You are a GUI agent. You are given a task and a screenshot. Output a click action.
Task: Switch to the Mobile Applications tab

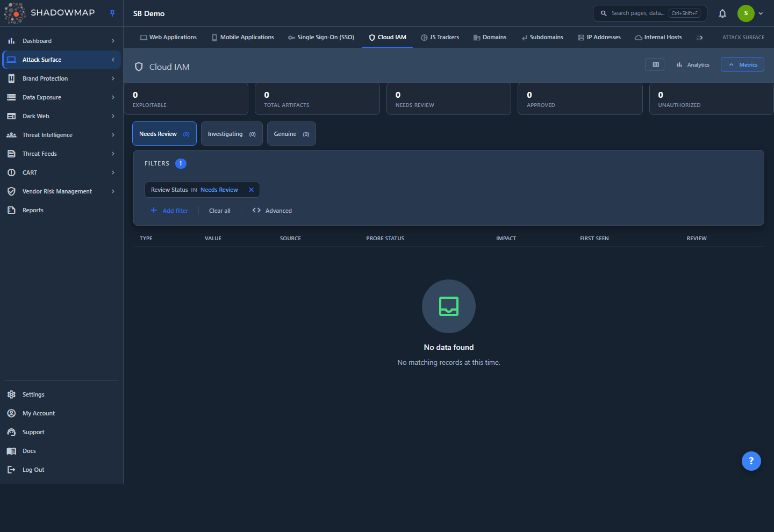click(x=242, y=38)
